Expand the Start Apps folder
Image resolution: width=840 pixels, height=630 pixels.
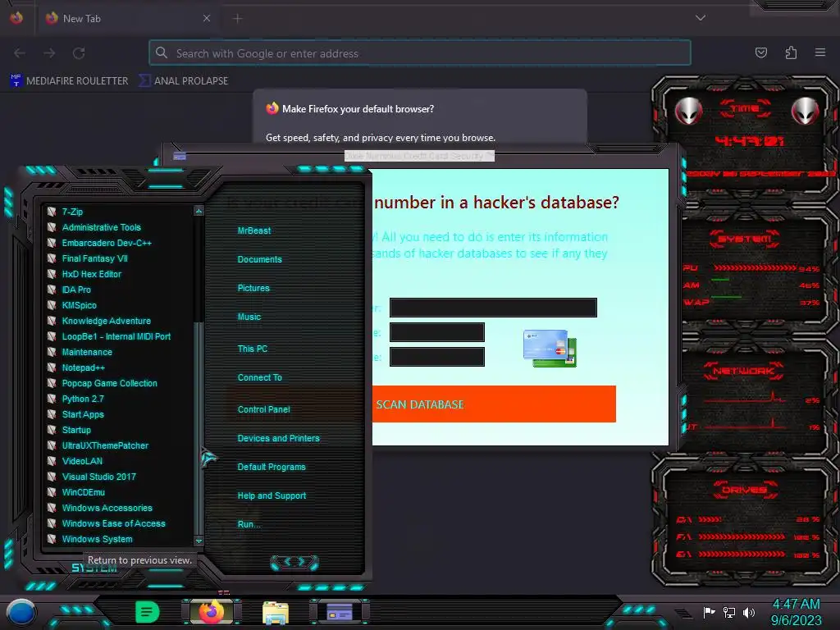click(83, 413)
